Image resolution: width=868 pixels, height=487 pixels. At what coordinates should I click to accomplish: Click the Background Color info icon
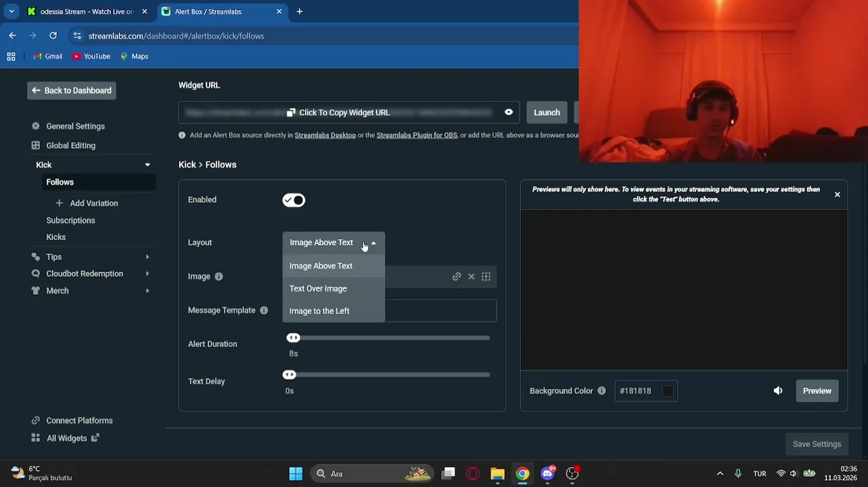pyautogui.click(x=601, y=391)
